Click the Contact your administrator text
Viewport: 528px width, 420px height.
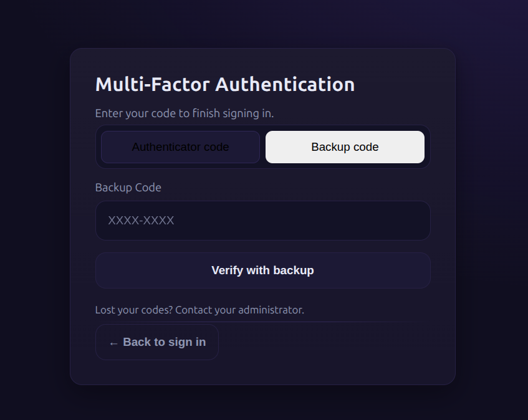tap(240, 310)
